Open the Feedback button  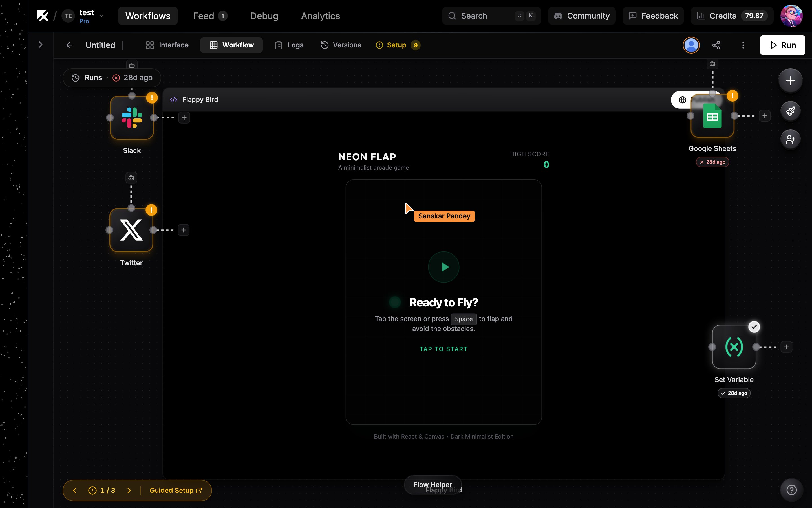coord(653,16)
